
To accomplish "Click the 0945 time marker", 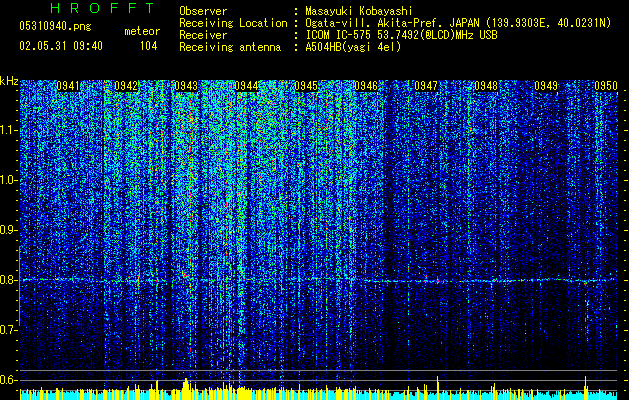I will (306, 86).
